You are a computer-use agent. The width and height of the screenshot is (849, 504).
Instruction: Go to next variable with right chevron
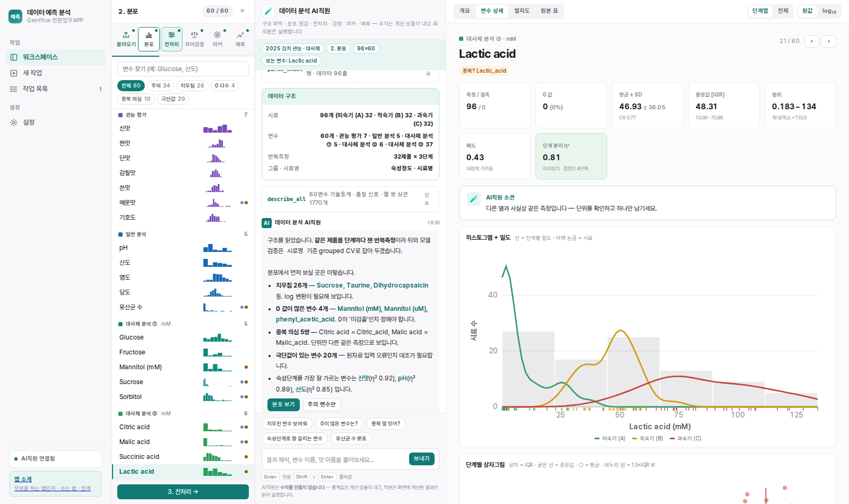coord(829,41)
